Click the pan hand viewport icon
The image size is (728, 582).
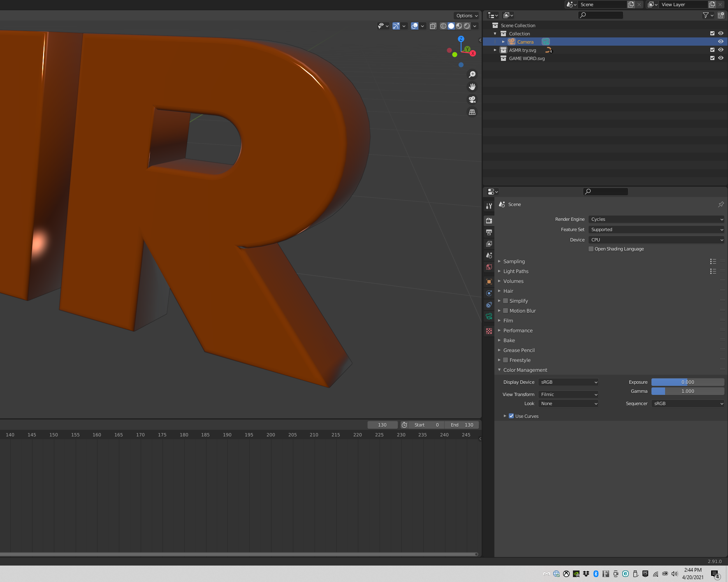tap(472, 87)
